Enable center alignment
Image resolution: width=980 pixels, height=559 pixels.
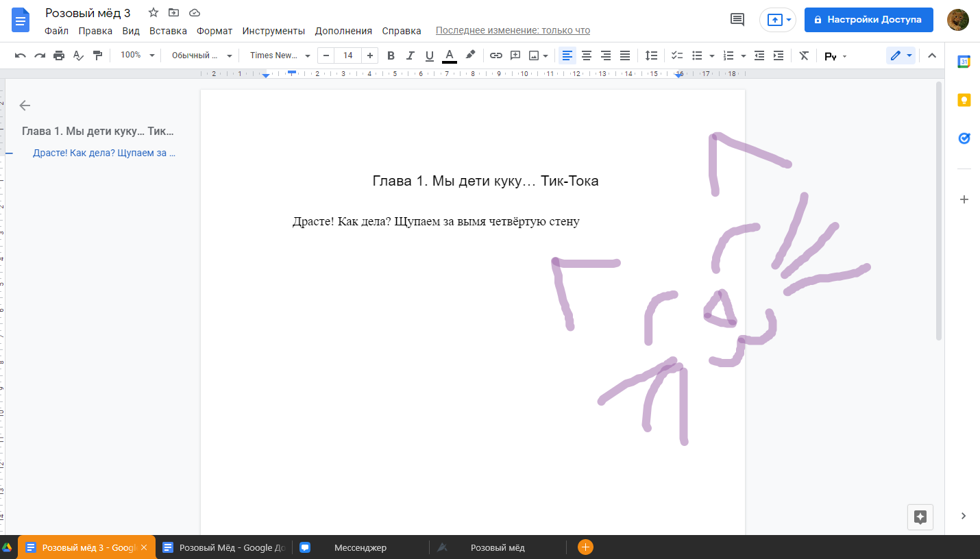(587, 55)
